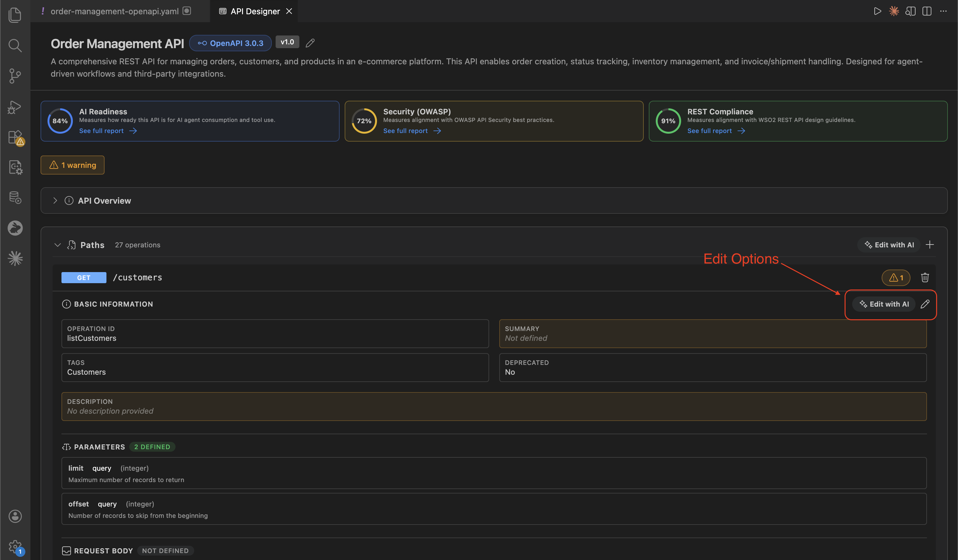Image resolution: width=958 pixels, height=560 pixels.
Task: Click the Request Body section icon
Action: (x=66, y=550)
